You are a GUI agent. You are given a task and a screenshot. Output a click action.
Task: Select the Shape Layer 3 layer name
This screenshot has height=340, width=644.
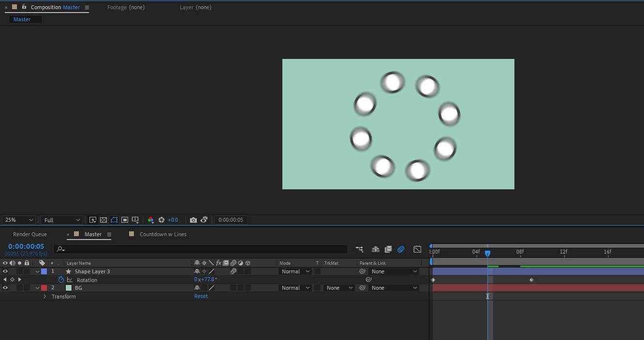(x=92, y=271)
